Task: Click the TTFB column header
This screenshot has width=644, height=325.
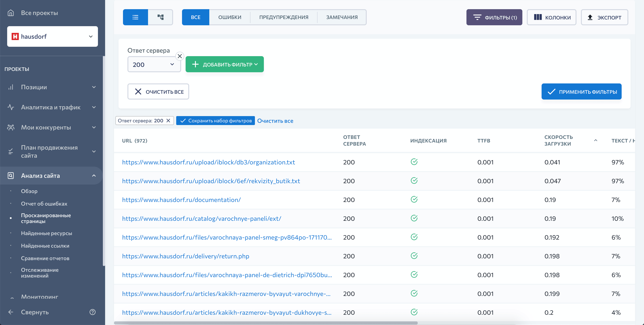Action: tap(484, 140)
